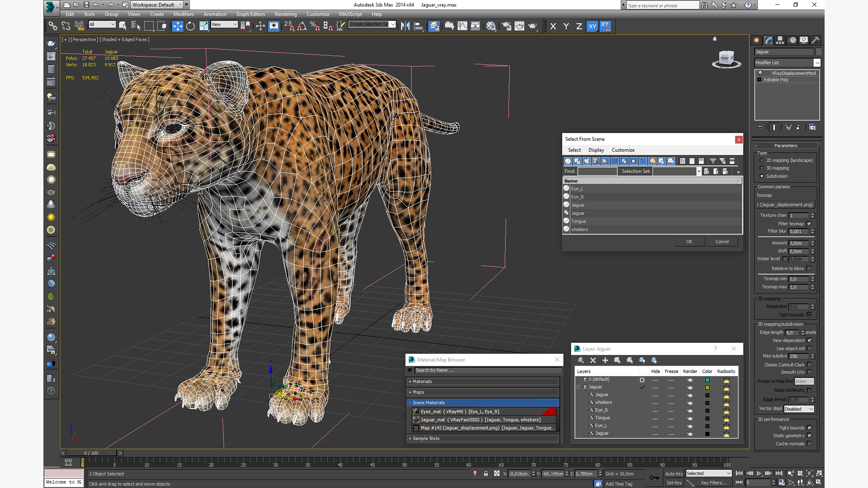This screenshot has width=868, height=488.
Task: Select the Rotate tool in main toolbar
Action: (190, 26)
